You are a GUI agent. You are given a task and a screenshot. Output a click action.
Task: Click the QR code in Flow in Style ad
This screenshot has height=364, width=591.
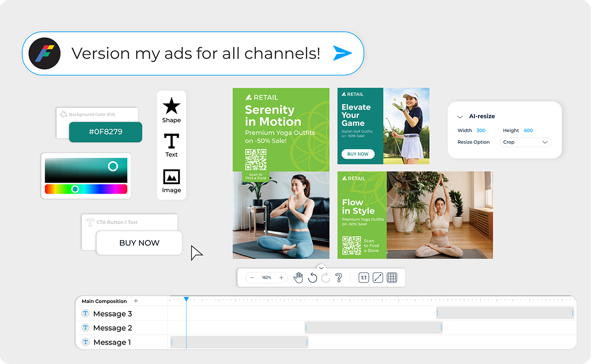(x=351, y=245)
